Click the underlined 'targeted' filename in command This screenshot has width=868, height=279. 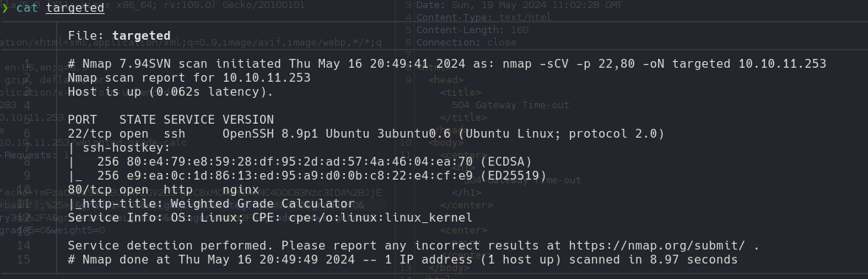click(x=74, y=8)
